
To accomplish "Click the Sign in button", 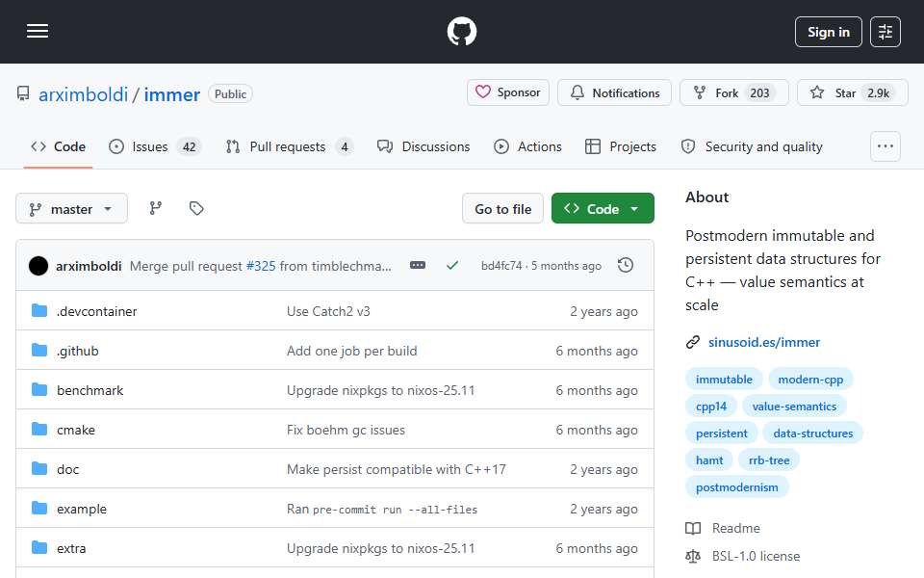I will [828, 32].
